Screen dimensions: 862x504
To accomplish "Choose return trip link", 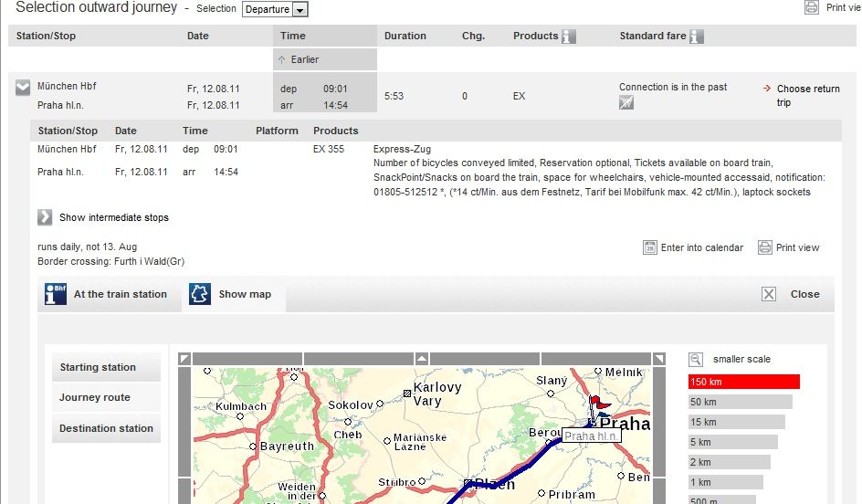I will tap(807, 96).
